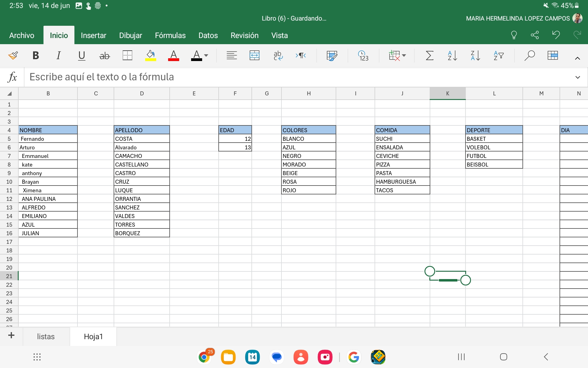
Task: Expand the formula bar chevron
Action: click(578, 77)
